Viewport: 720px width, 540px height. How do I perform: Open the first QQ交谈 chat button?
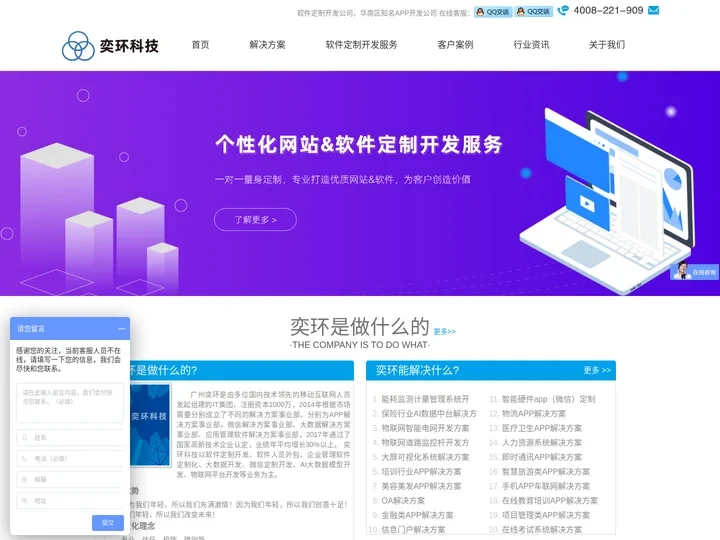click(493, 12)
